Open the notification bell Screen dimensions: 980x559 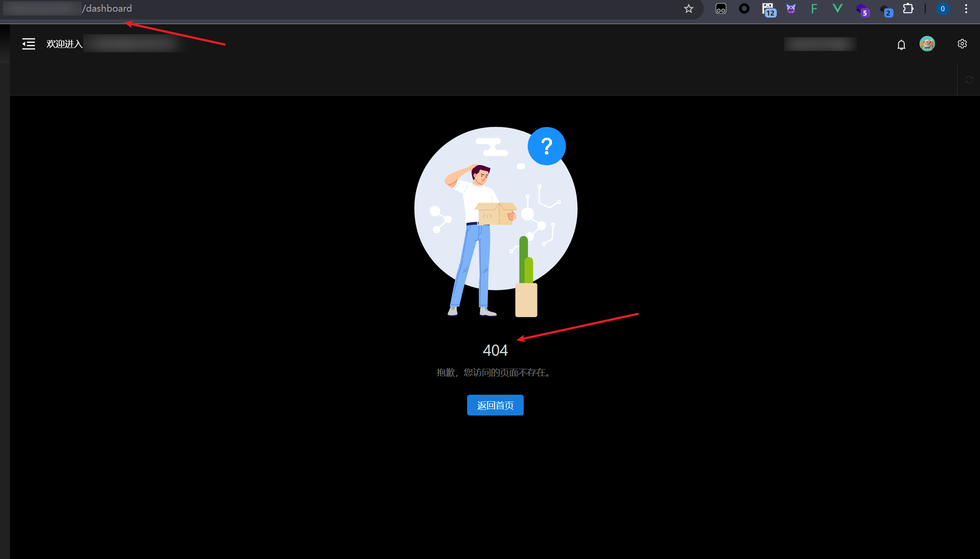(901, 45)
